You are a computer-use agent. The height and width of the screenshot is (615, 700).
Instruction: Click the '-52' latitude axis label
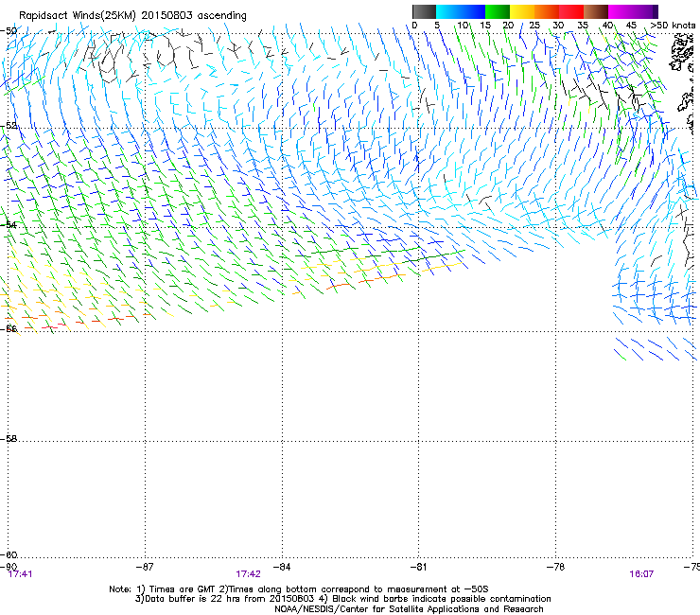(x=9, y=126)
